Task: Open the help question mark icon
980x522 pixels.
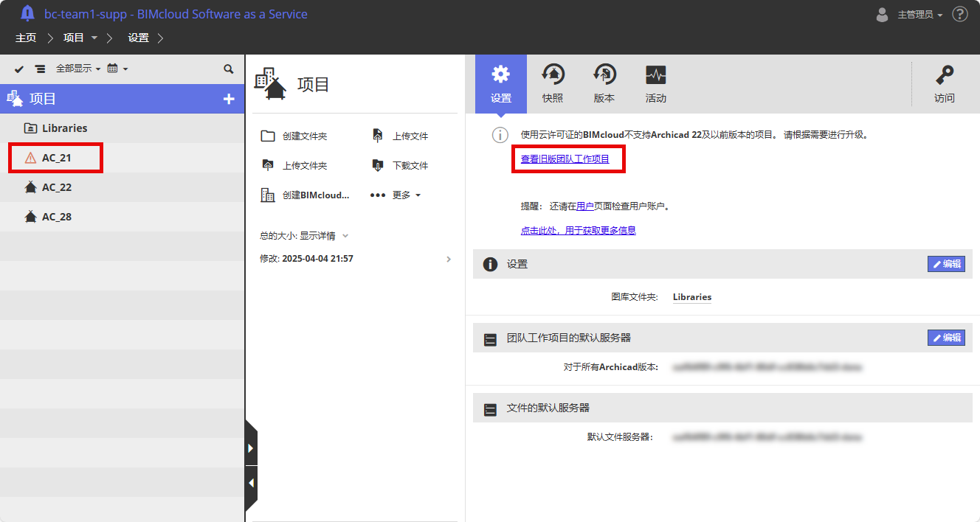Action: 959,14
